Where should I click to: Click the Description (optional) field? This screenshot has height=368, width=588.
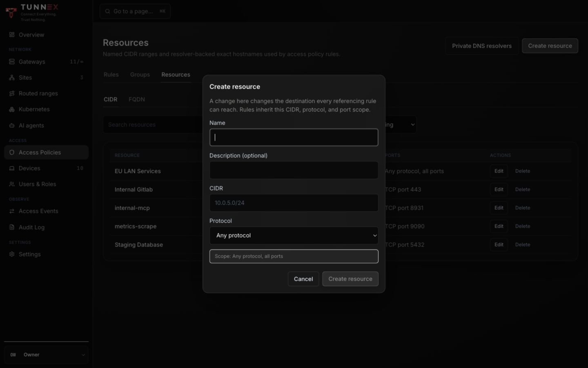pos(294,170)
